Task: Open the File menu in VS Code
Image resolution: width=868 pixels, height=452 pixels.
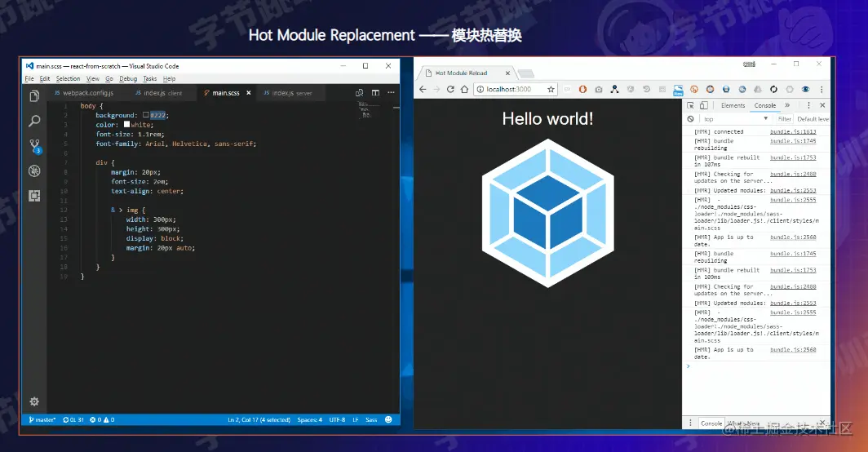Action: point(29,78)
